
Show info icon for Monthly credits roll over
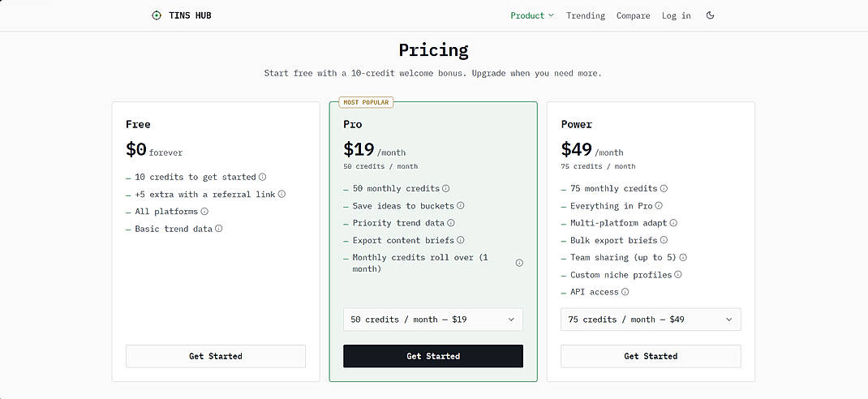coord(519,263)
